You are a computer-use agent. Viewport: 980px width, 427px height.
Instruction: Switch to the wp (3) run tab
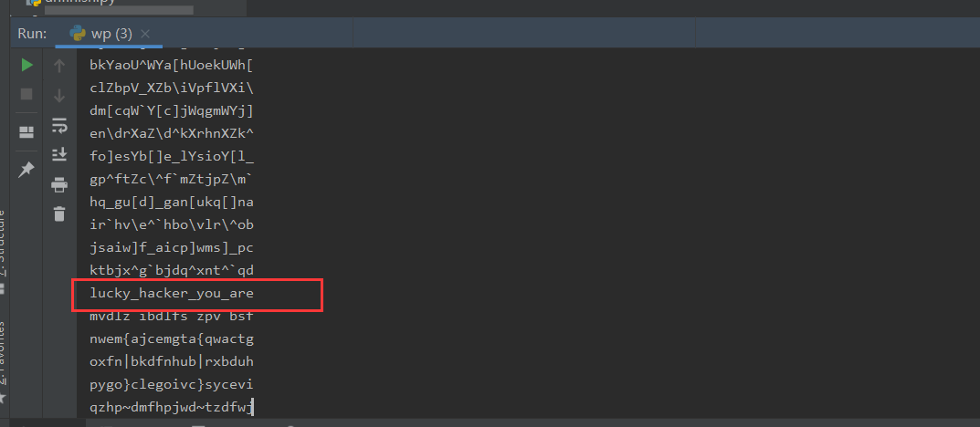[102, 34]
